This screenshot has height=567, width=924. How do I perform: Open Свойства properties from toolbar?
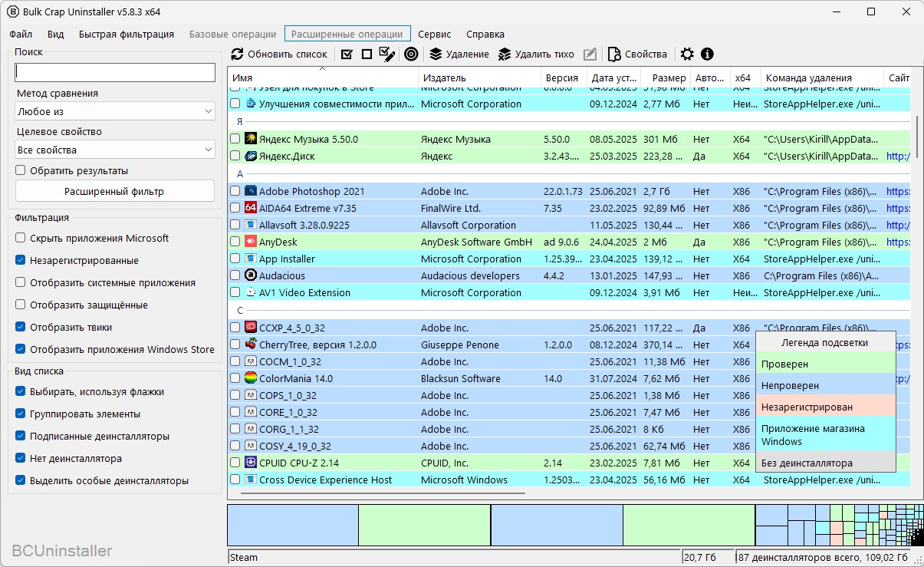(x=637, y=54)
